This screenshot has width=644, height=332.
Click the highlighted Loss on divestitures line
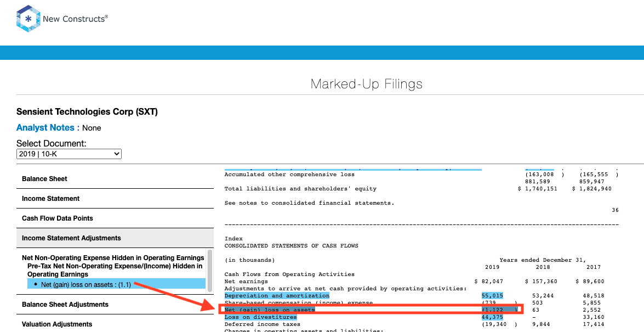[x=260, y=317]
